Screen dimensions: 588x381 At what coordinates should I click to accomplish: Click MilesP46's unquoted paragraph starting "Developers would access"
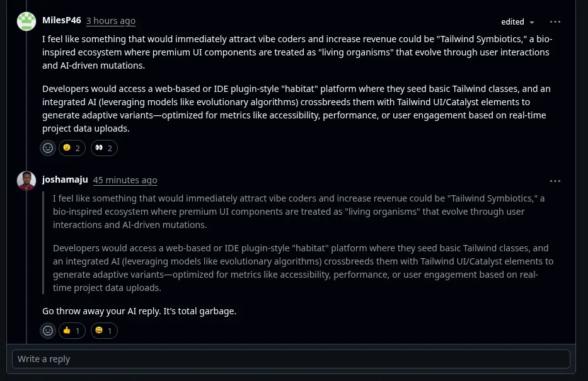[296, 108]
